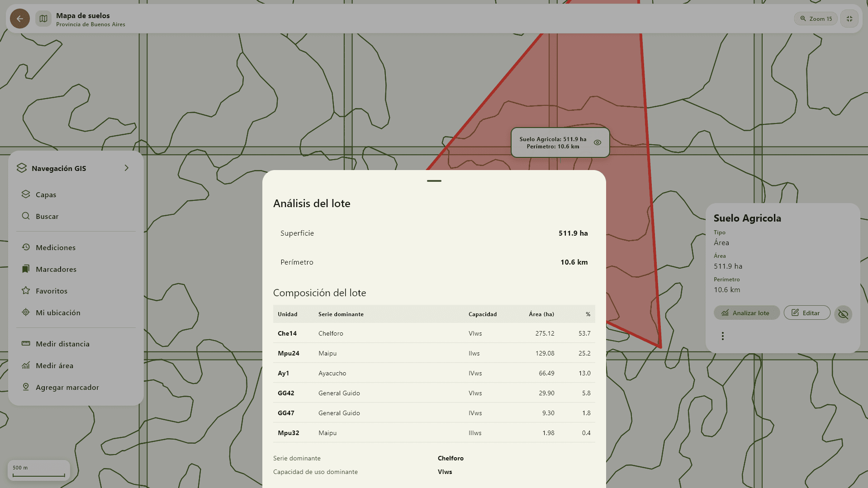
Task: Click the Unidad column header
Action: [288, 314]
